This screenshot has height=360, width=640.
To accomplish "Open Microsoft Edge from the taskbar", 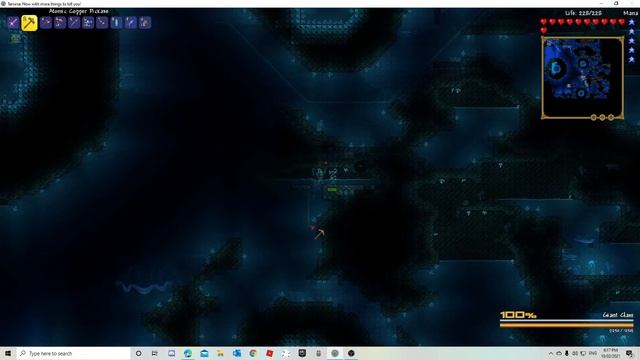I will coord(188,353).
